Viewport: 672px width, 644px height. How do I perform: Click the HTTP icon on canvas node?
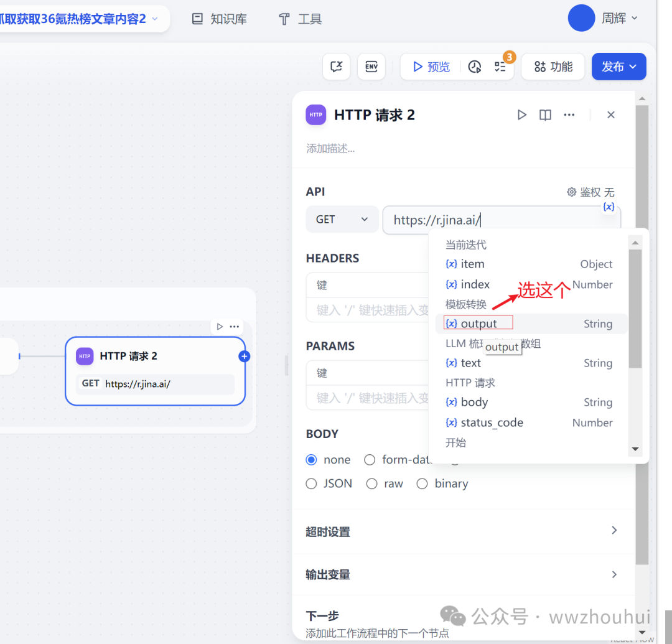[85, 356]
